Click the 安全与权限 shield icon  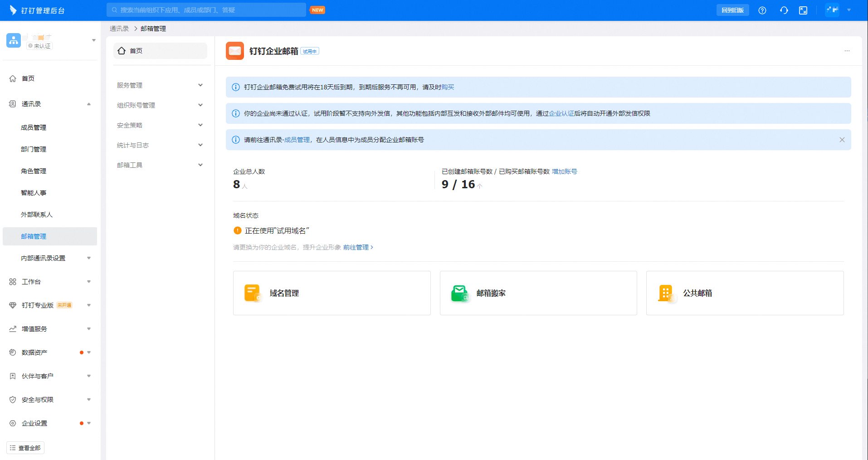coord(13,400)
